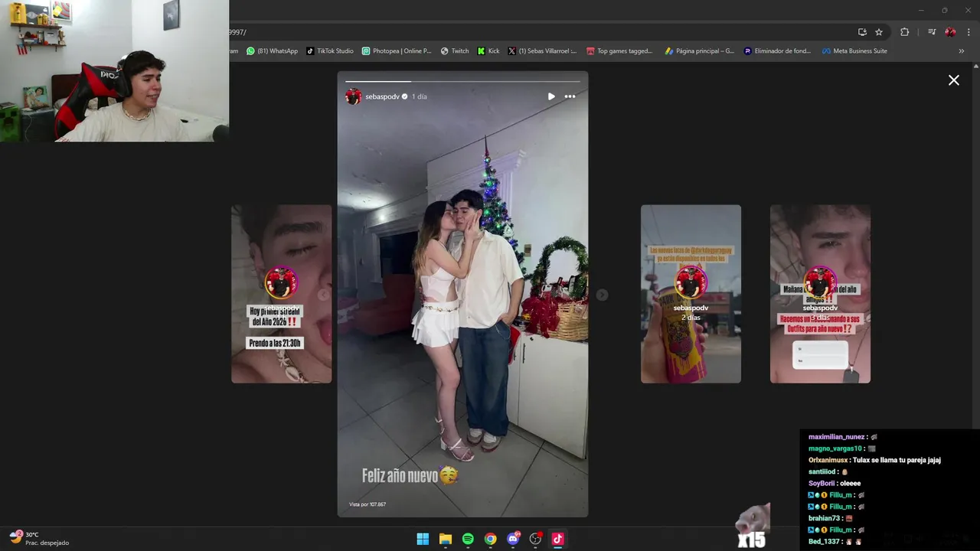
Task: Open the 'Página principal' bookmark
Action: pos(700,51)
